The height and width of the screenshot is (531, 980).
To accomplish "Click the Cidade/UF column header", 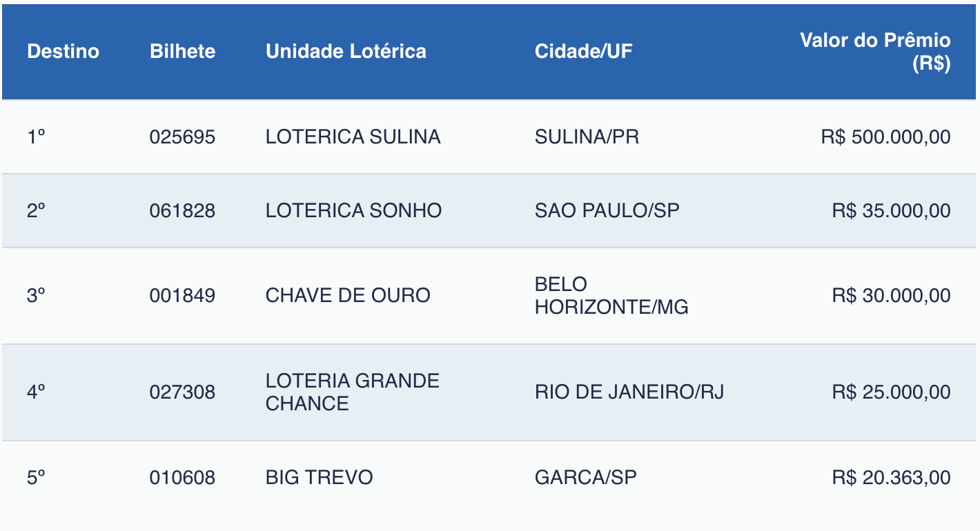I will tap(583, 52).
